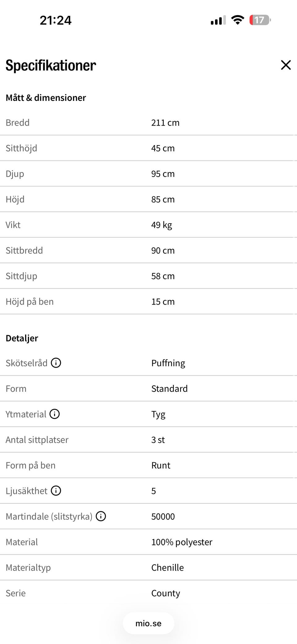Tap the Vikt 49 kg row

coord(148,225)
